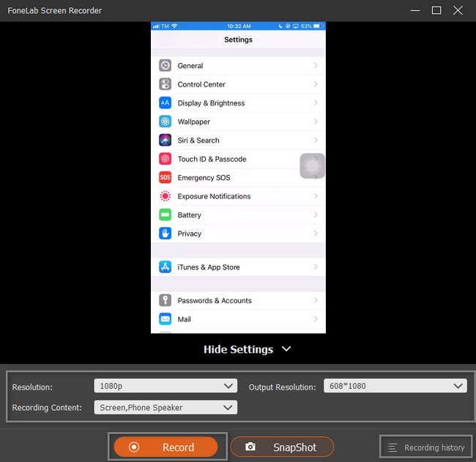Tap the General settings gear icon
The width and height of the screenshot is (476, 462).
tap(166, 66)
